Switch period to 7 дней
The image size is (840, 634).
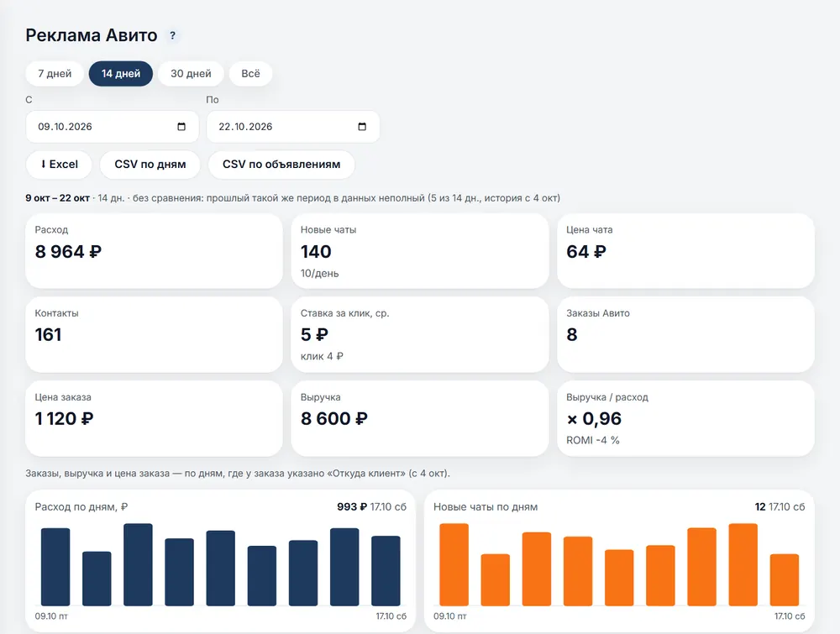(x=55, y=73)
